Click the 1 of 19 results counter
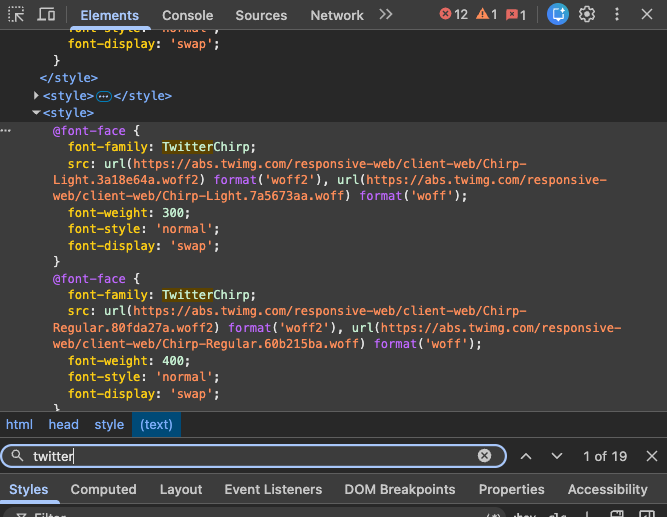The height and width of the screenshot is (517, 667). [605, 456]
